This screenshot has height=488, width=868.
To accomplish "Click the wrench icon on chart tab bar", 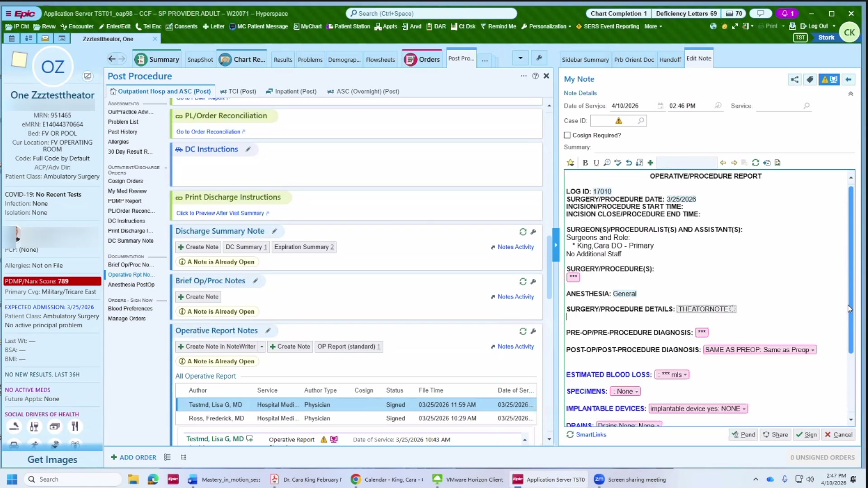I will pos(539,58).
